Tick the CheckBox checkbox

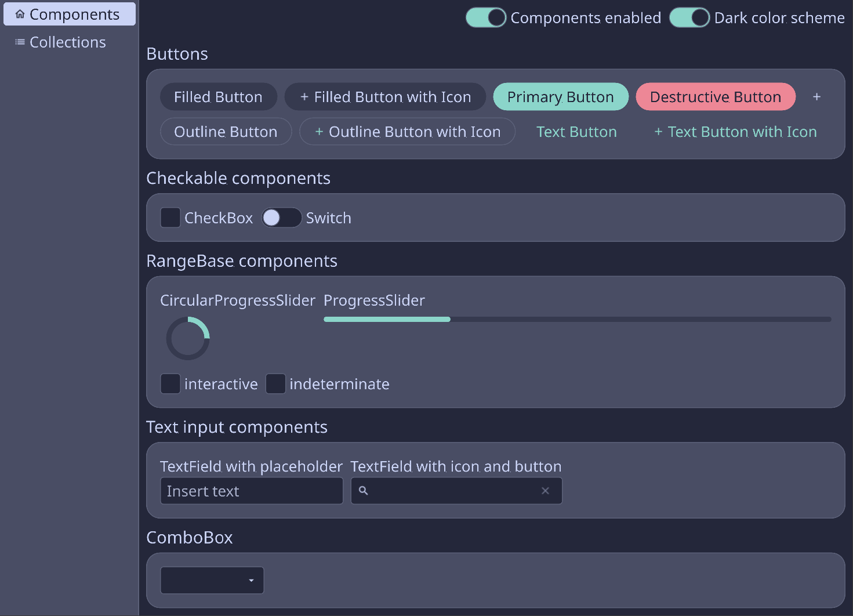click(170, 218)
